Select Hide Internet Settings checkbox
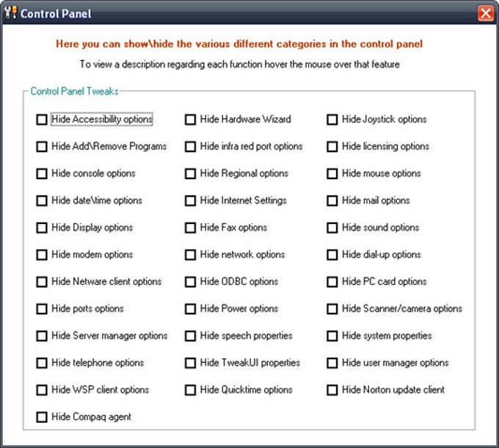 coord(190,201)
